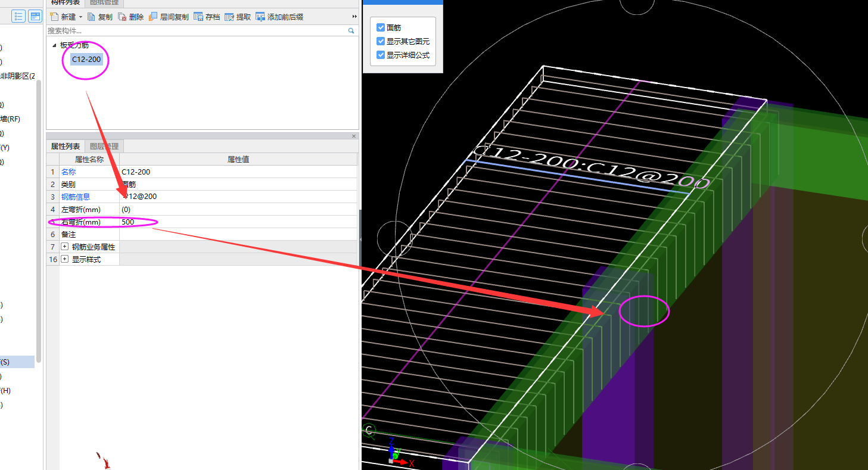868x470 pixels.
Task: Click the 属性名称 column header
Action: [x=89, y=159]
